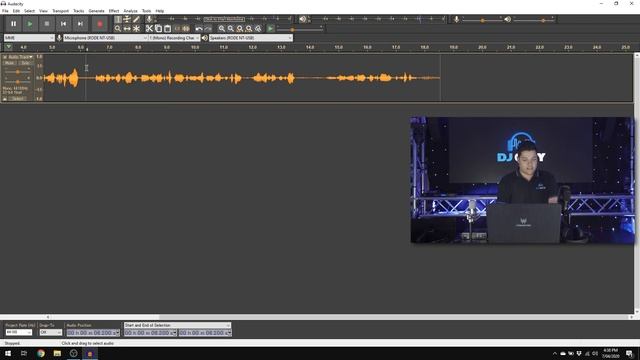This screenshot has height=360, width=640.
Task: Open File Explorer from the taskbar
Action: [x=57, y=353]
